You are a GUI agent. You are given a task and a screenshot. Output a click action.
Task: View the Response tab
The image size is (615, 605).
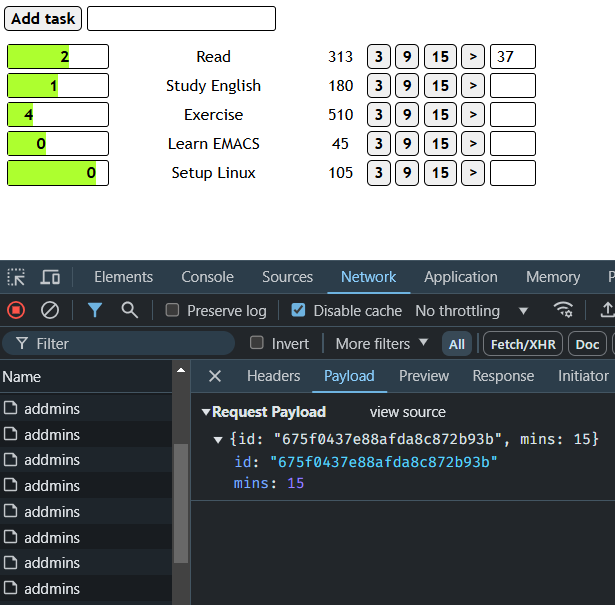click(503, 376)
